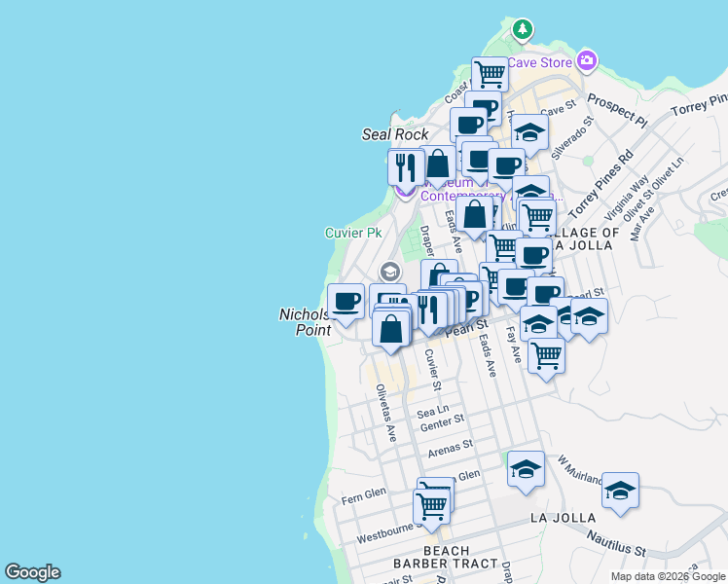
Task: Click the Nichols Point label
Action: [x=307, y=322]
